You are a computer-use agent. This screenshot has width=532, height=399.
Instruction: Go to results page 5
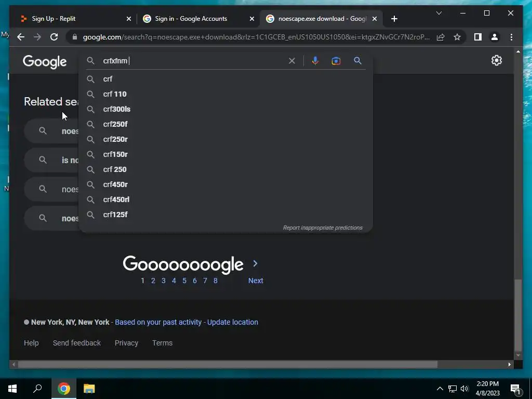pyautogui.click(x=184, y=281)
